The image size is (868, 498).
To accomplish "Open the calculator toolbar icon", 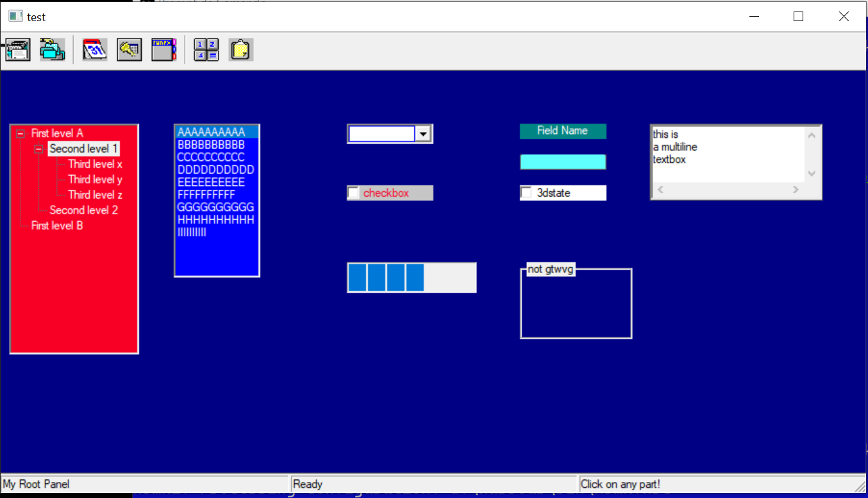I will (206, 50).
